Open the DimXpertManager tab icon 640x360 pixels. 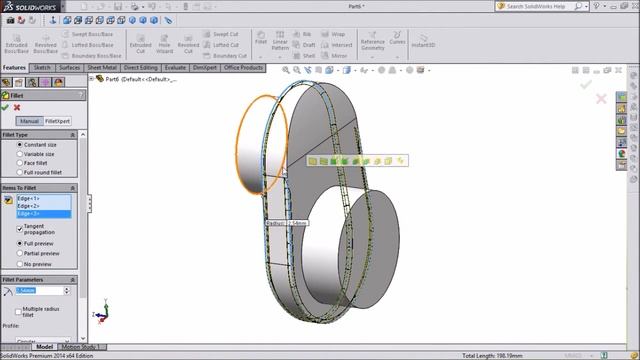coord(45,82)
